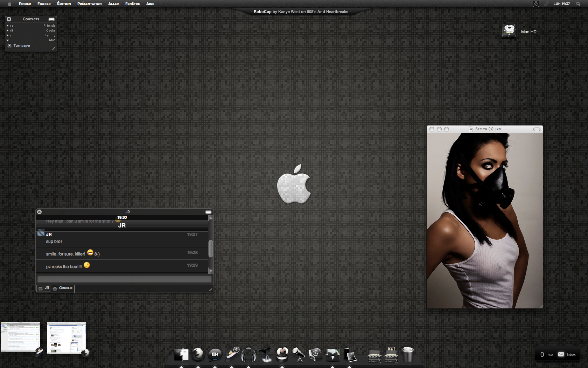Toggle the Contacts window toolbar pill button
Screen dimensions: 588x368
point(52,19)
